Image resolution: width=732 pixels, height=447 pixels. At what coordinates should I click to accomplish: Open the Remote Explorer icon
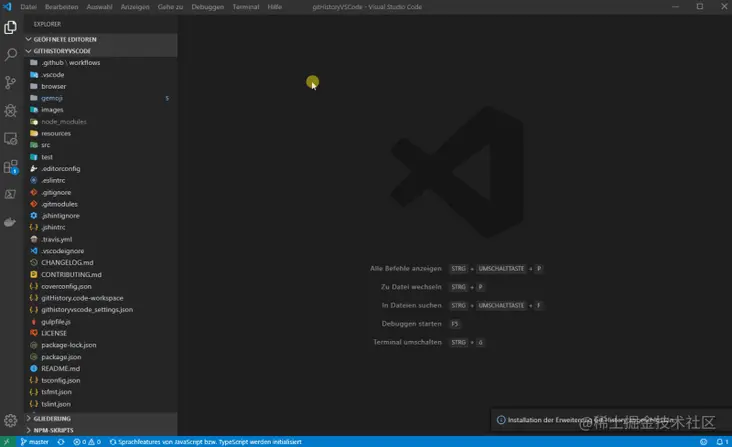(10, 139)
